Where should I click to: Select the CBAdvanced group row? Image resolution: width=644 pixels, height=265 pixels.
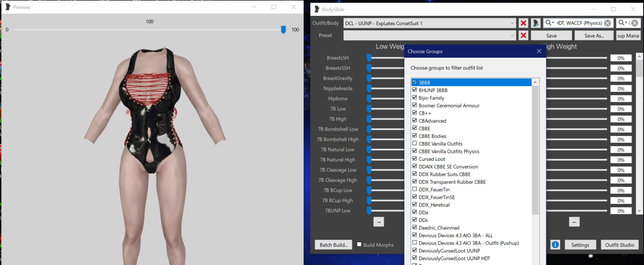tap(471, 121)
